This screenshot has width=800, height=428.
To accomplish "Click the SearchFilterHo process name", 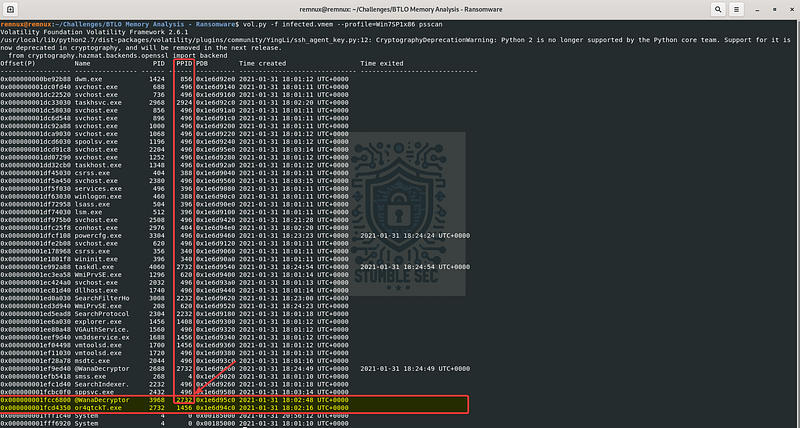I will click(x=102, y=298).
